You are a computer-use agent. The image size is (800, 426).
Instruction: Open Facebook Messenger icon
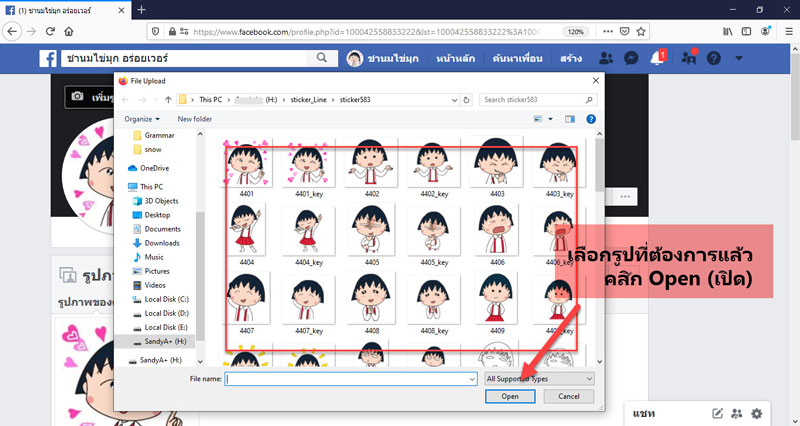coord(631,58)
